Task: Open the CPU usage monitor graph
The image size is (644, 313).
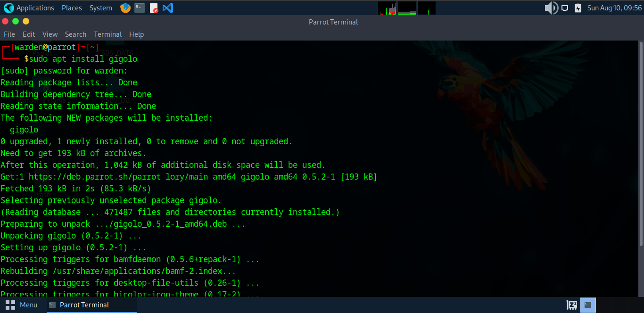Action: [387, 8]
